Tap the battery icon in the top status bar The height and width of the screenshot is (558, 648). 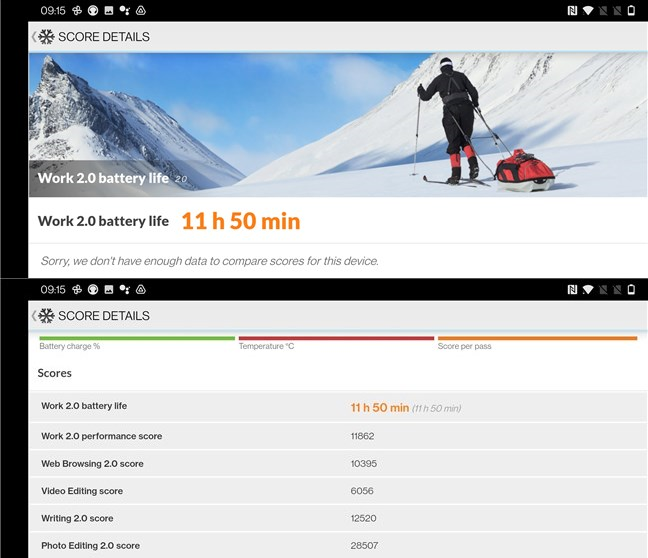[631, 11]
